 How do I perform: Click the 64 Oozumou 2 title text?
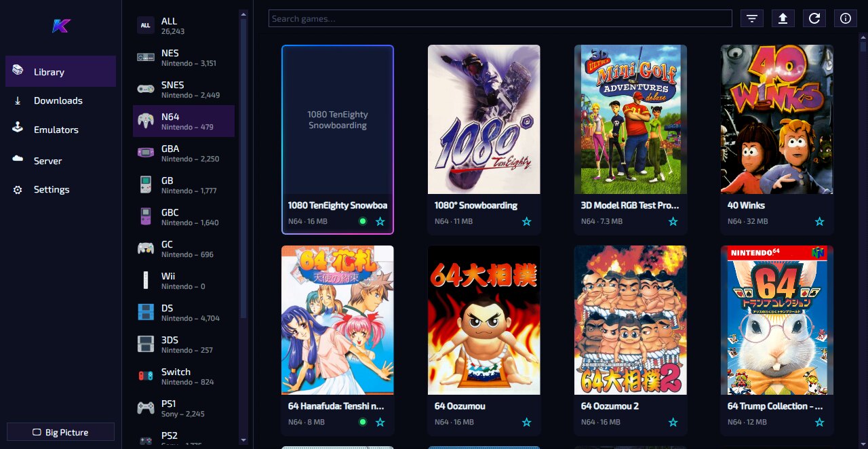click(x=610, y=406)
